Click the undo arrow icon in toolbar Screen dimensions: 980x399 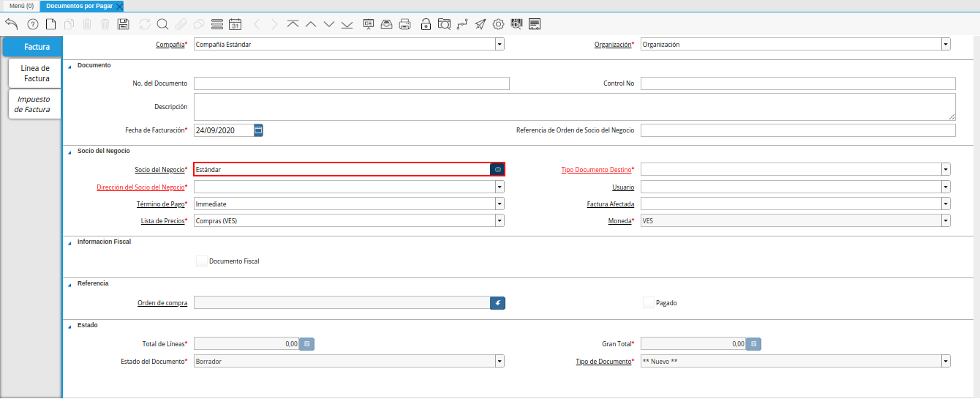11,24
